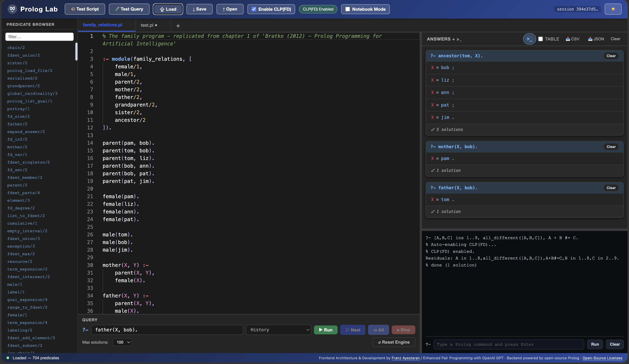The width and height of the screenshot is (629, 364).
Task: Select father/2 in predicate browser
Action: [x=17, y=124]
